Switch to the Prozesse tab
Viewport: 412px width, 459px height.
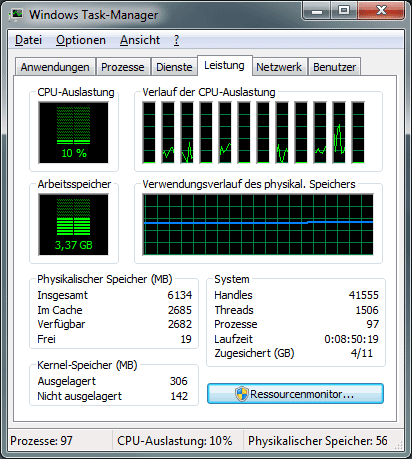coord(123,67)
